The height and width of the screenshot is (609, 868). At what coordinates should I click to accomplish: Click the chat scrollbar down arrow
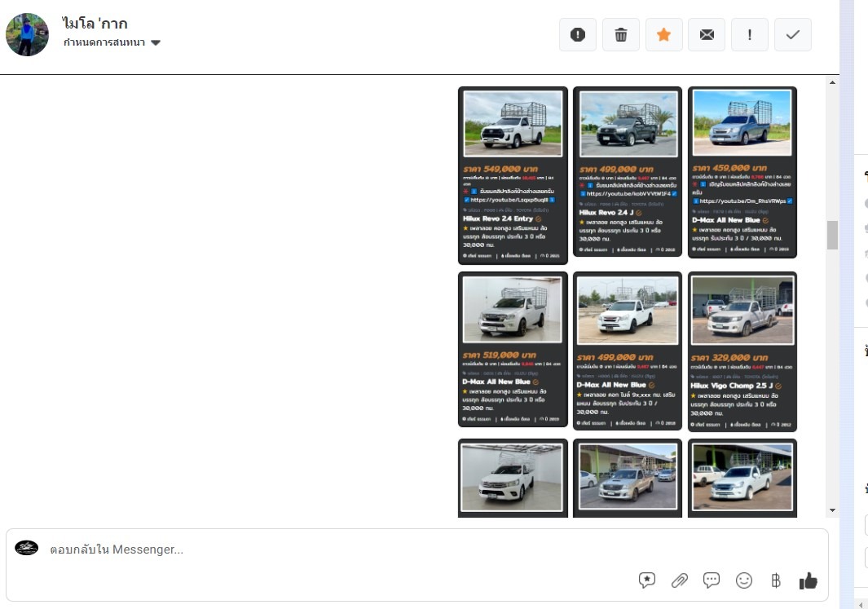(x=832, y=510)
